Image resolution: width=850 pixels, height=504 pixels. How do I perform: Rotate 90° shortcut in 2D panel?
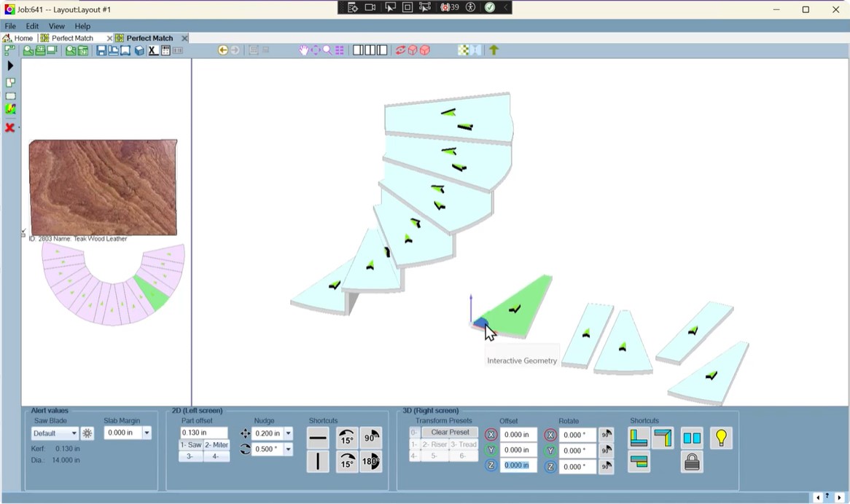point(371,437)
